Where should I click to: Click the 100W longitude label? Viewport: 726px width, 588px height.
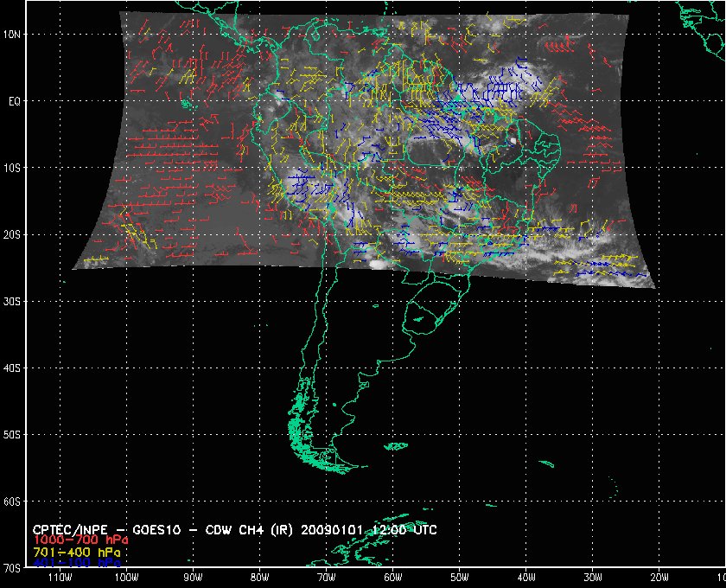(x=126, y=578)
